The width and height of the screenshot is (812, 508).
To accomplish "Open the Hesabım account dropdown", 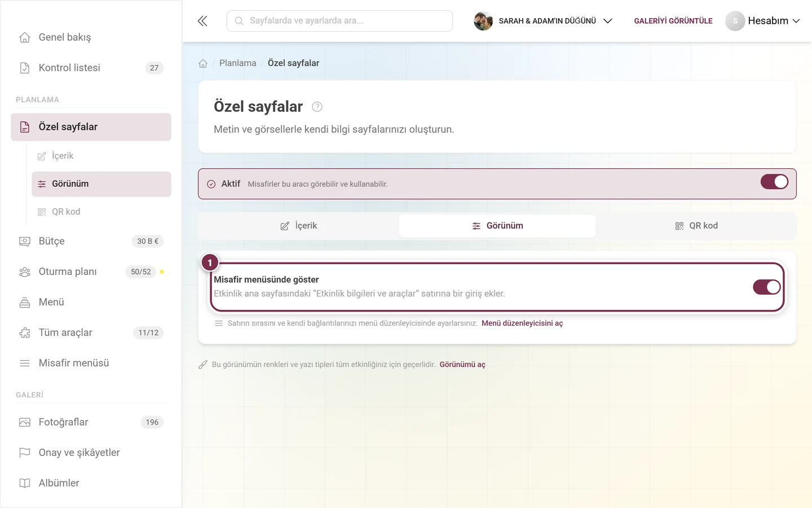I will pos(763,21).
